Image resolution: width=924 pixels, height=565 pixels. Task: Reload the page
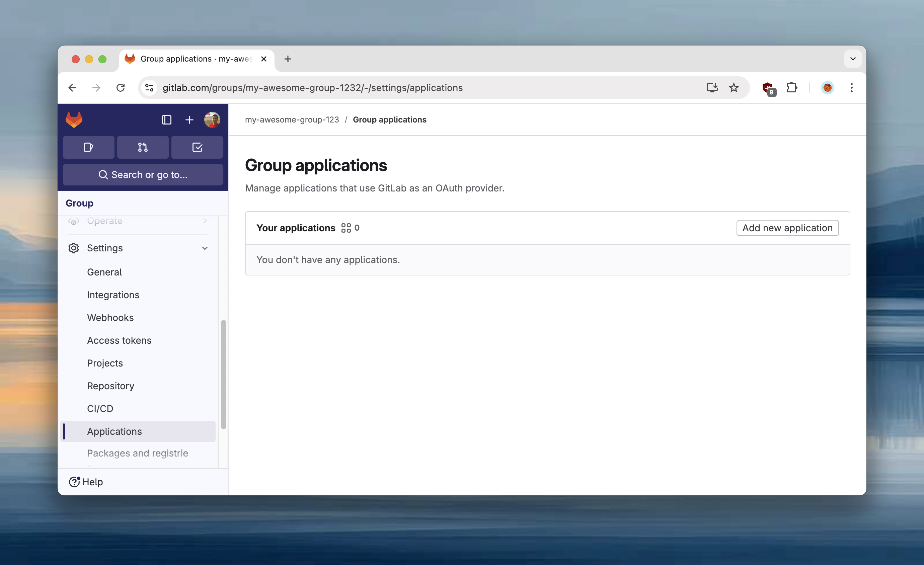click(x=121, y=88)
